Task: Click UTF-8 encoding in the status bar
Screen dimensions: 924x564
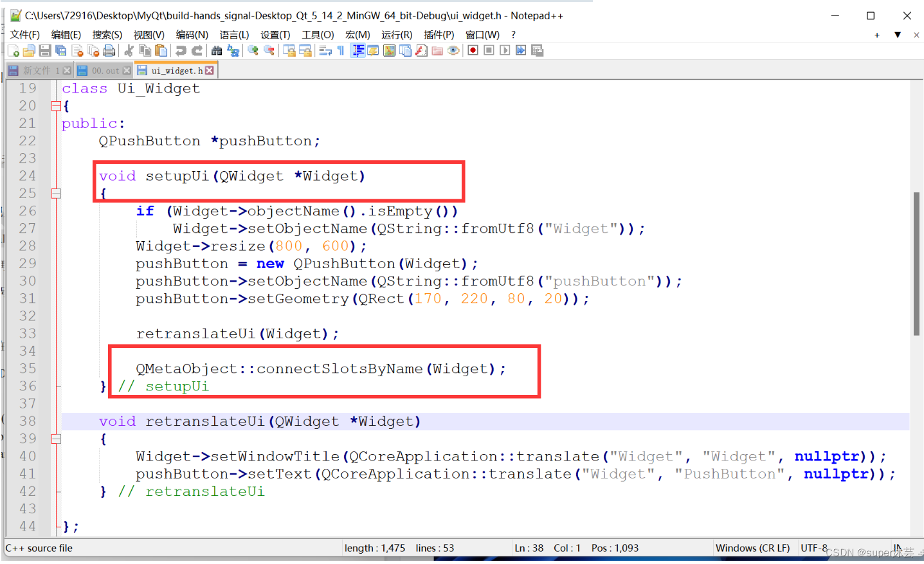Action: (x=814, y=549)
